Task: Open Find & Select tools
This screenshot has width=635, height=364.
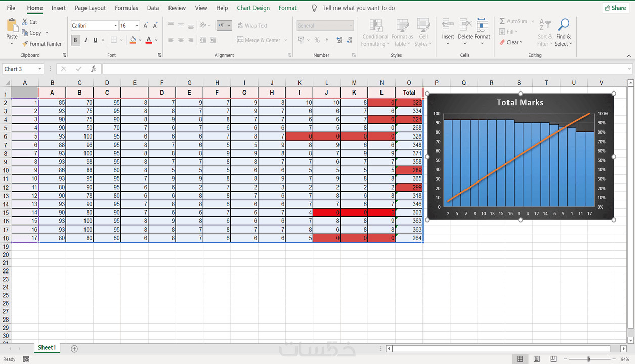Action: [563, 32]
